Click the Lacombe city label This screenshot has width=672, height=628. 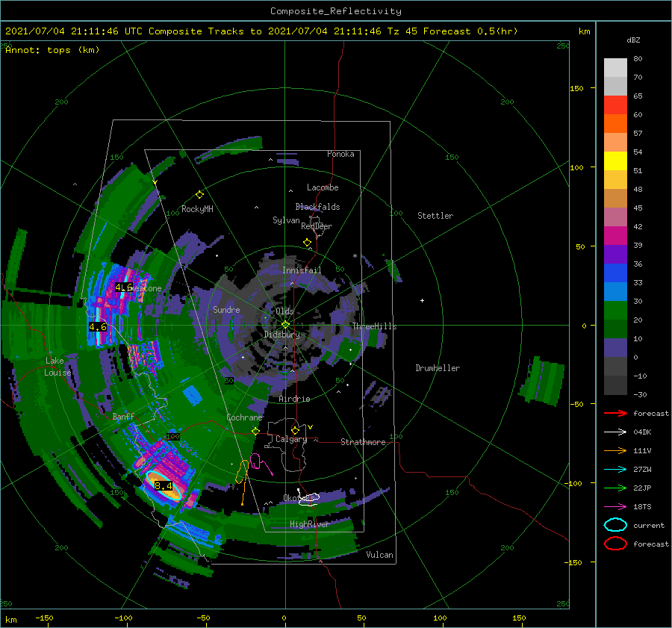point(323,187)
